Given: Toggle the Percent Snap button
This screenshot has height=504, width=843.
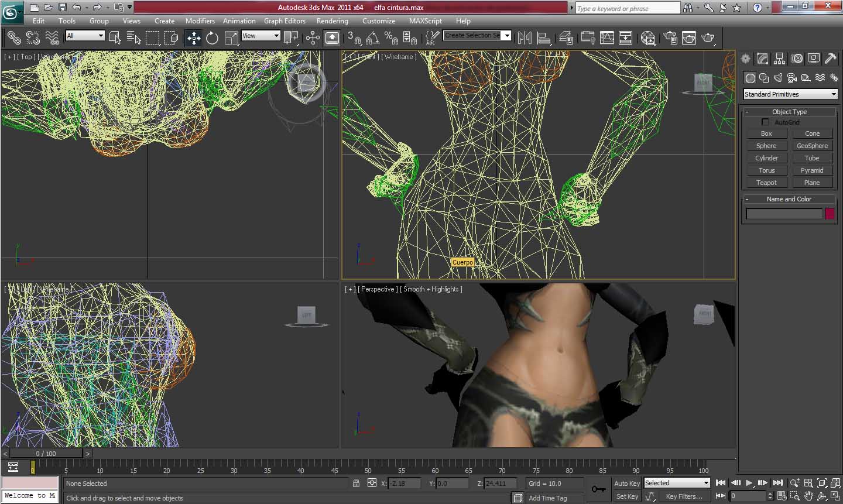Looking at the screenshot, I should [x=391, y=38].
